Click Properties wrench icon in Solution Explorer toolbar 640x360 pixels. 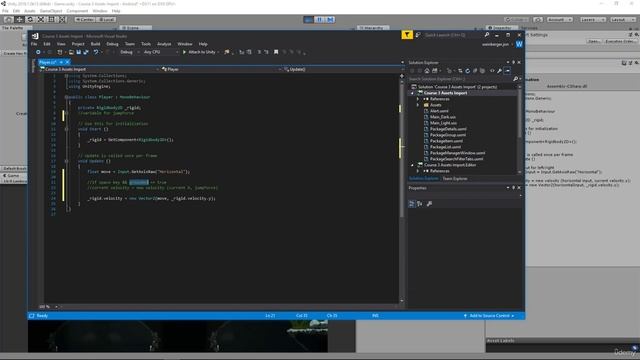click(x=499, y=71)
